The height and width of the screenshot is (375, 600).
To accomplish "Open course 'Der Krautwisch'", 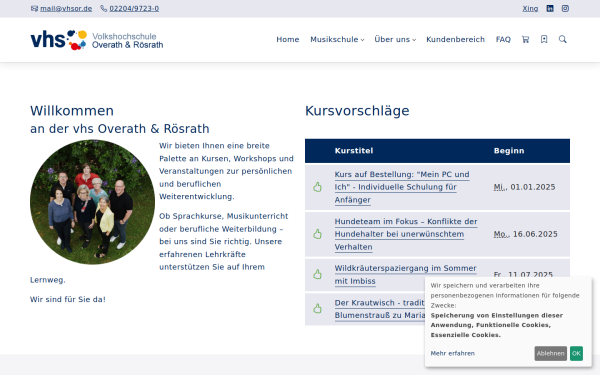I will (x=380, y=309).
